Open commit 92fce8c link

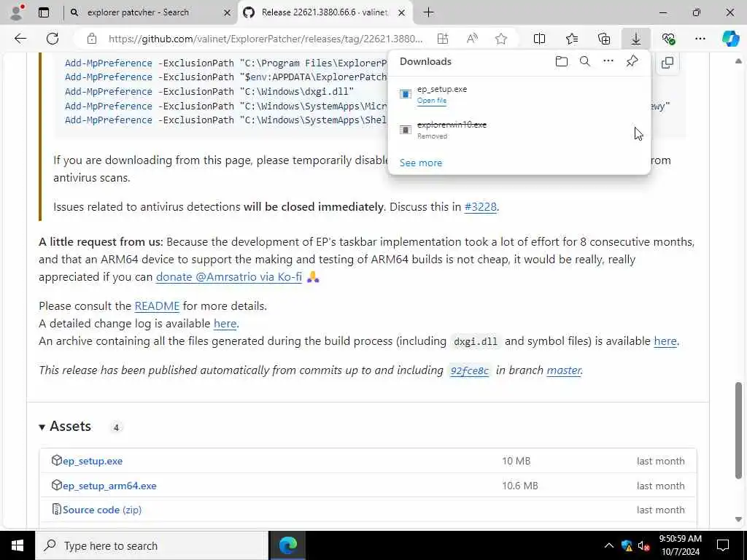coord(470,370)
